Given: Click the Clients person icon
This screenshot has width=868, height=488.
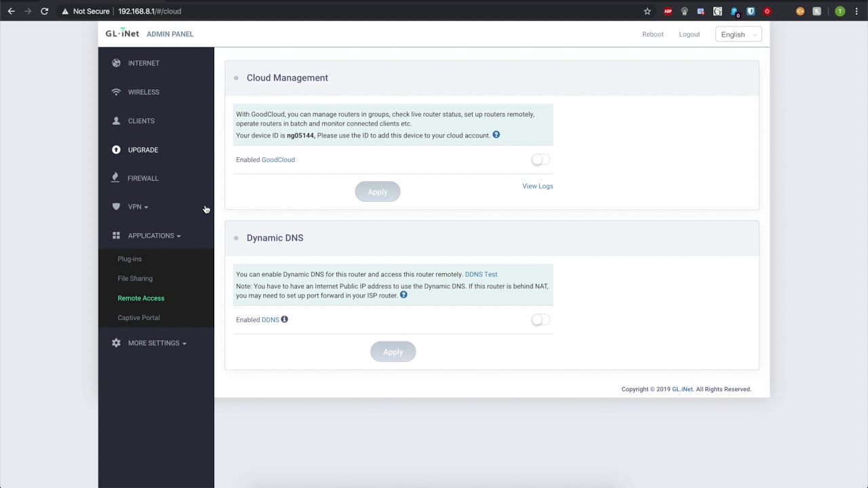Looking at the screenshot, I should point(116,121).
